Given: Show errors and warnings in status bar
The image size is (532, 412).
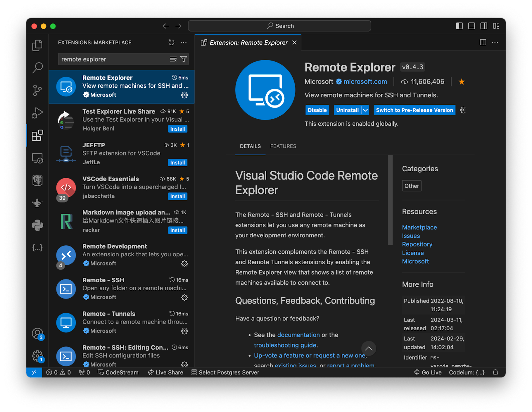Looking at the screenshot, I should tap(59, 372).
